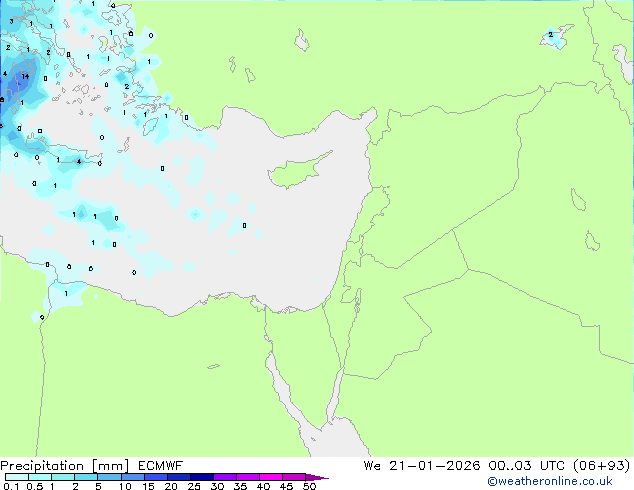Click the legend value '35'
The width and height of the screenshot is (634, 490).
[240, 486]
